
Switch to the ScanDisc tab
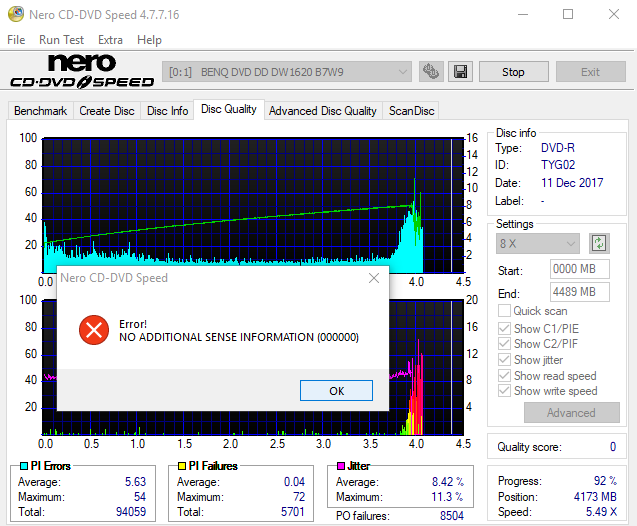(x=412, y=111)
